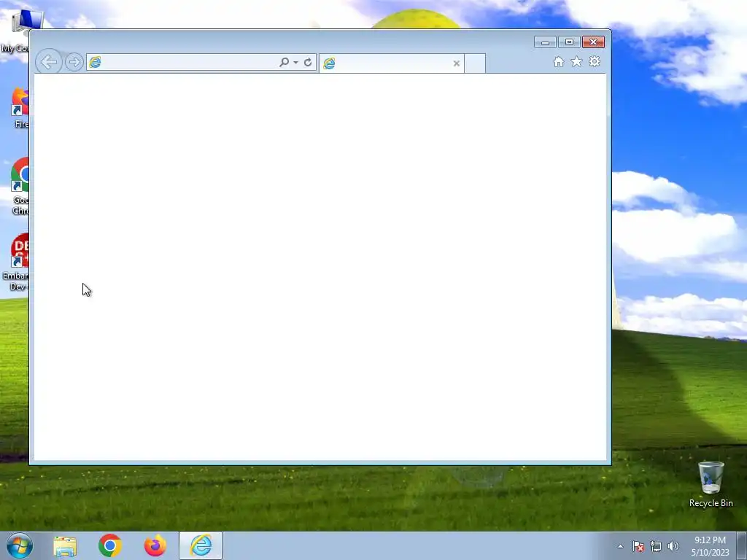Maximize the Internet Explorer window
Viewport: 747px width, 560px height.
[x=569, y=42]
